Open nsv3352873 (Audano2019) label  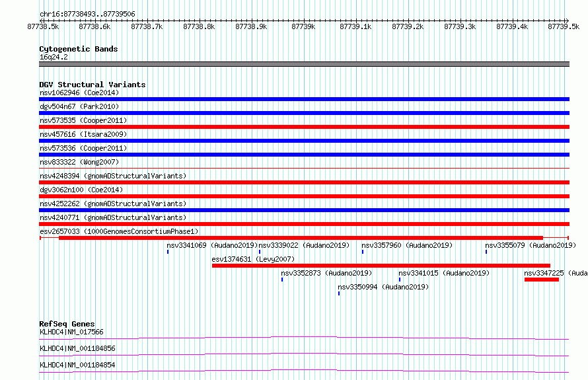(326, 273)
